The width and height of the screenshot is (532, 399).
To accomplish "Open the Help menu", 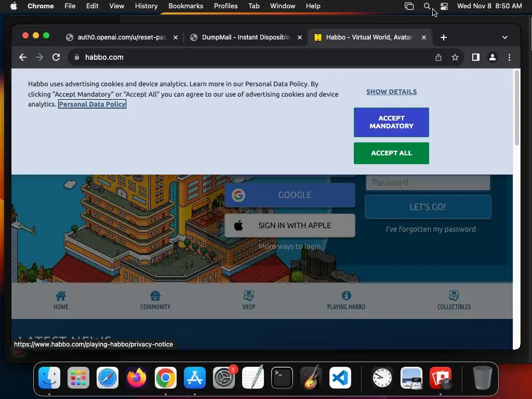I will [313, 6].
